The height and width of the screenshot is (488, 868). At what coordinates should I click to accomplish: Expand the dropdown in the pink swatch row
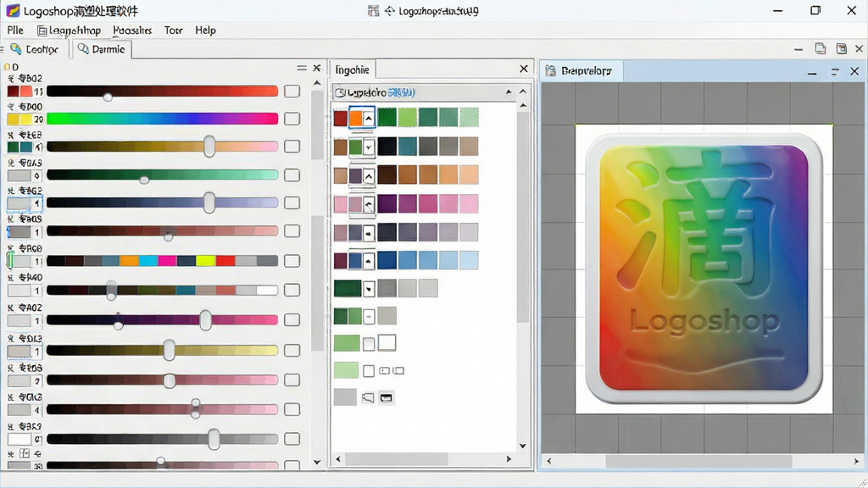(x=368, y=204)
